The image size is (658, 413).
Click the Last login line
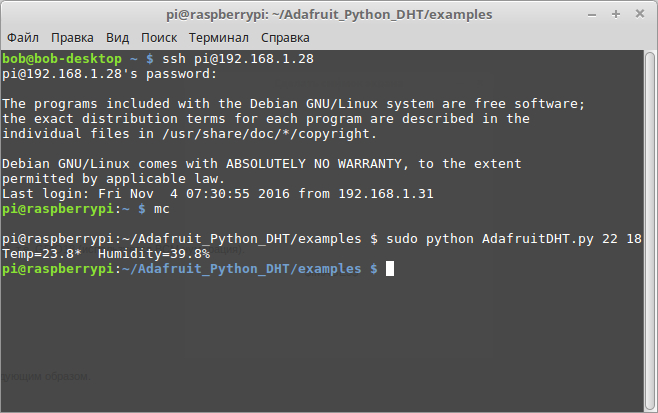pyautogui.click(x=217, y=193)
